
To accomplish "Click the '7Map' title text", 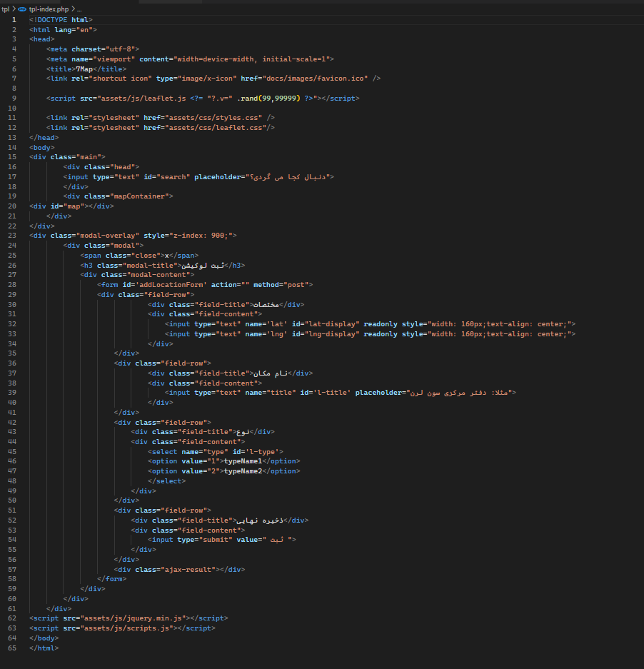I will click(x=84, y=69).
